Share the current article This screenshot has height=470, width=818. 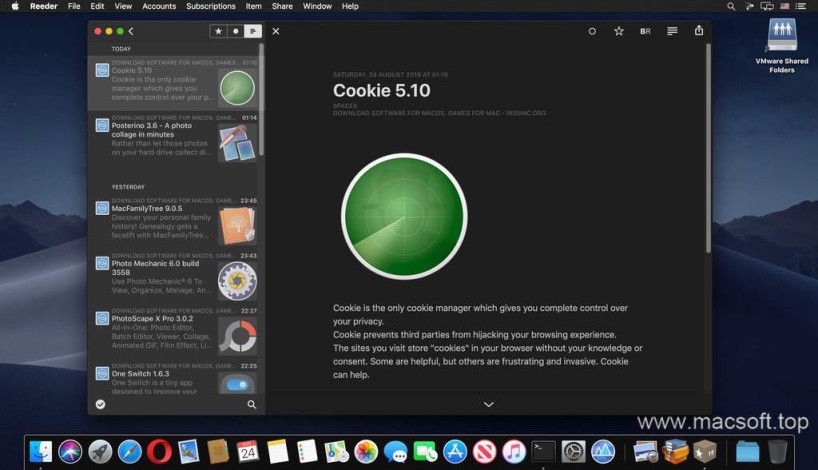[699, 31]
